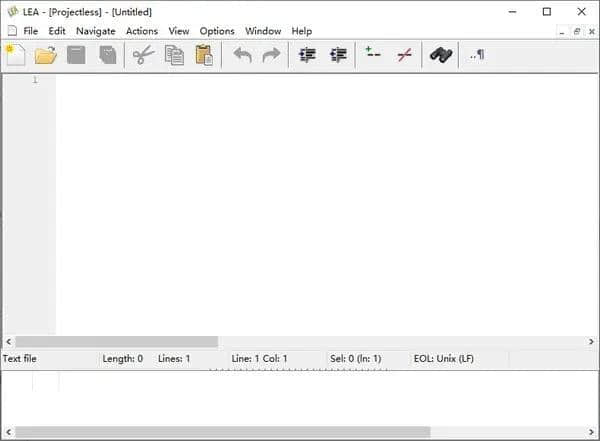
Task: Open Find with the binoculars icon
Action: coord(441,55)
